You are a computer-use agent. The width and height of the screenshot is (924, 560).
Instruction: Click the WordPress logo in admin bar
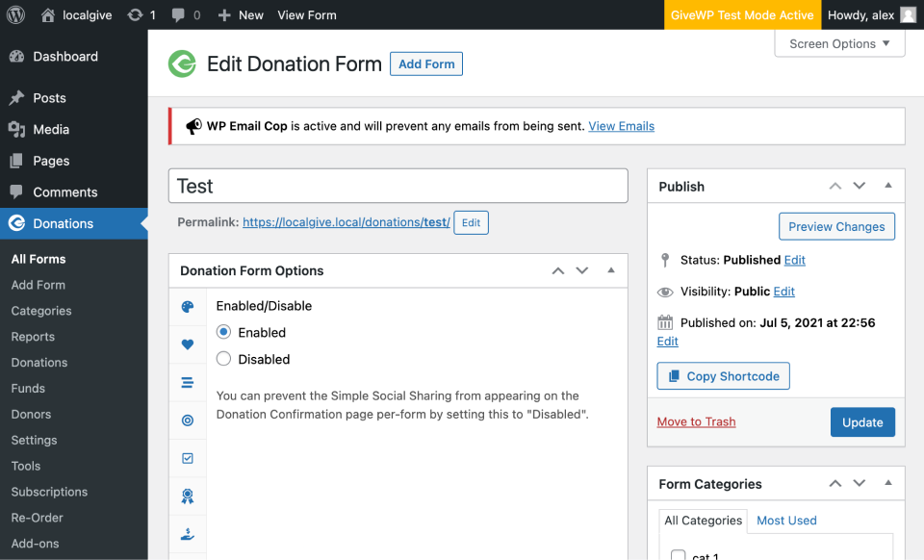point(16,14)
